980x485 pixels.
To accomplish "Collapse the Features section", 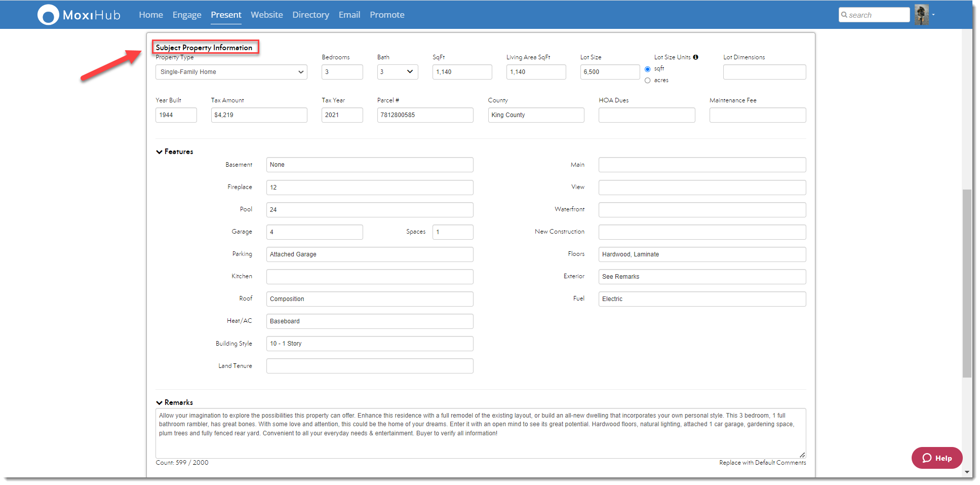I will (x=159, y=152).
